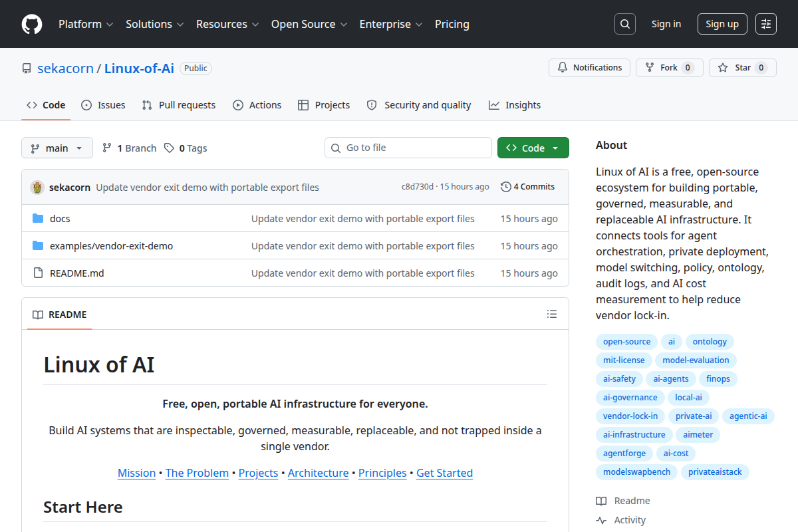Expand the Open Source menu

(x=309, y=24)
